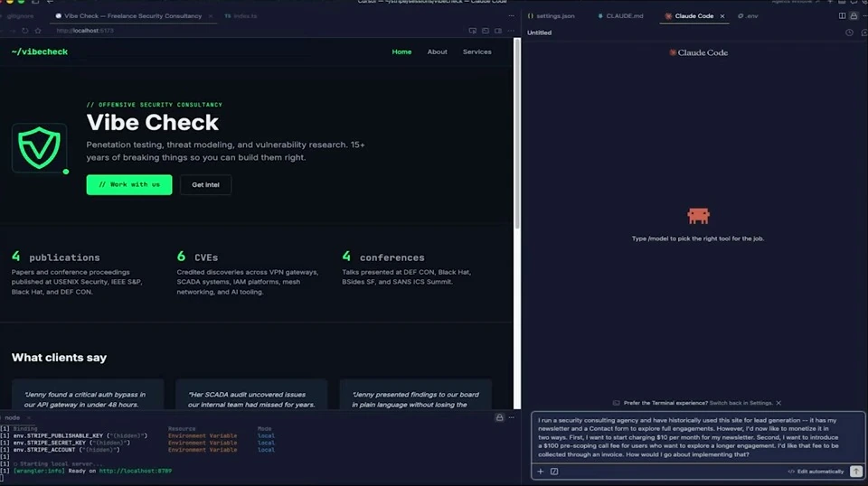This screenshot has width=868, height=486.
Task: Close the Vibe Check browser tab
Action: [x=211, y=16]
